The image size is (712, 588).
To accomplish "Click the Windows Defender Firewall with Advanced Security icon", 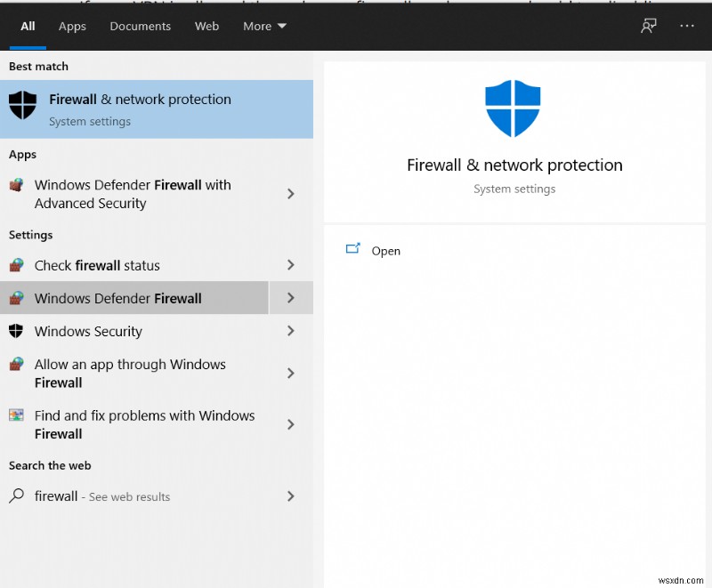I will 16,186.
